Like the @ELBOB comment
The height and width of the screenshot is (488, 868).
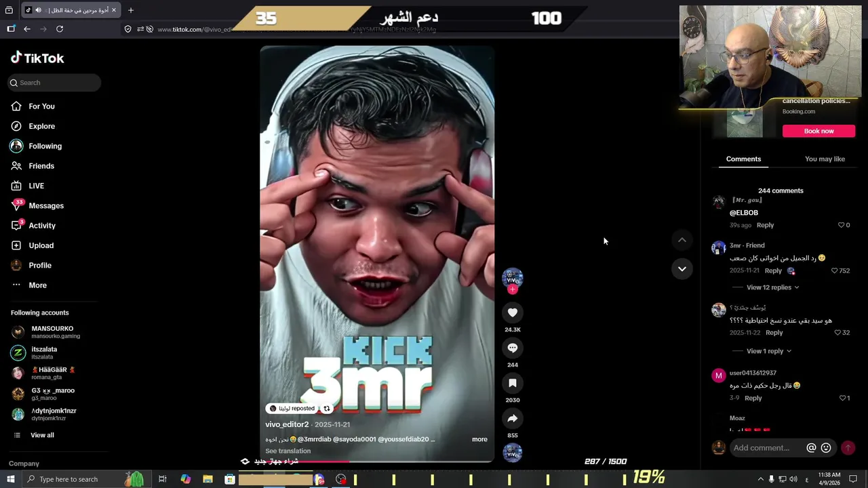(x=842, y=225)
